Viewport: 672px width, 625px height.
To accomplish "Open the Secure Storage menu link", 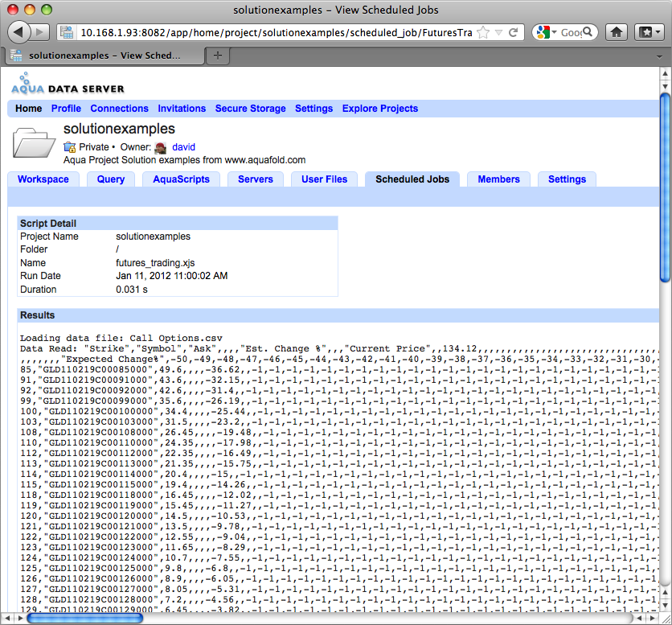I will point(250,109).
